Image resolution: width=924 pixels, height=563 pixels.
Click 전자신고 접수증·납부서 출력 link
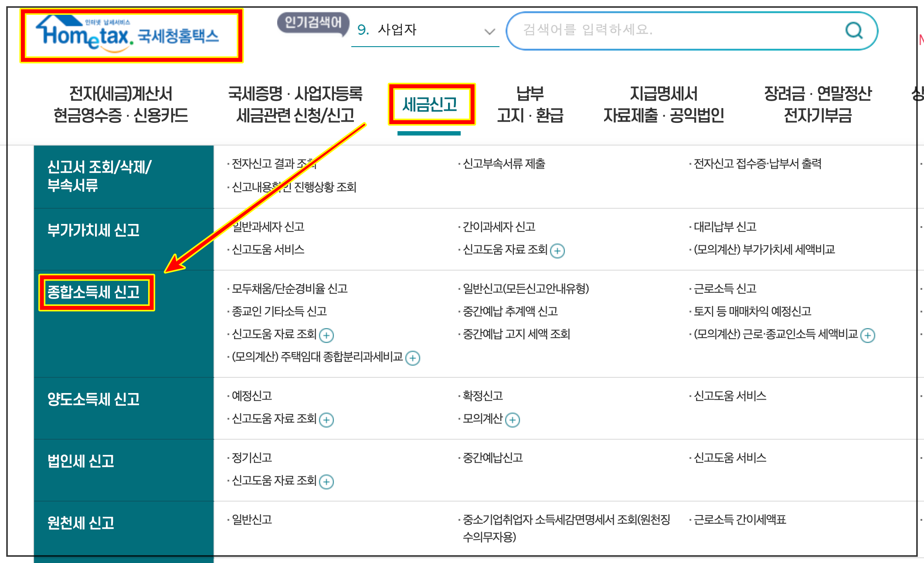pyautogui.click(x=757, y=164)
